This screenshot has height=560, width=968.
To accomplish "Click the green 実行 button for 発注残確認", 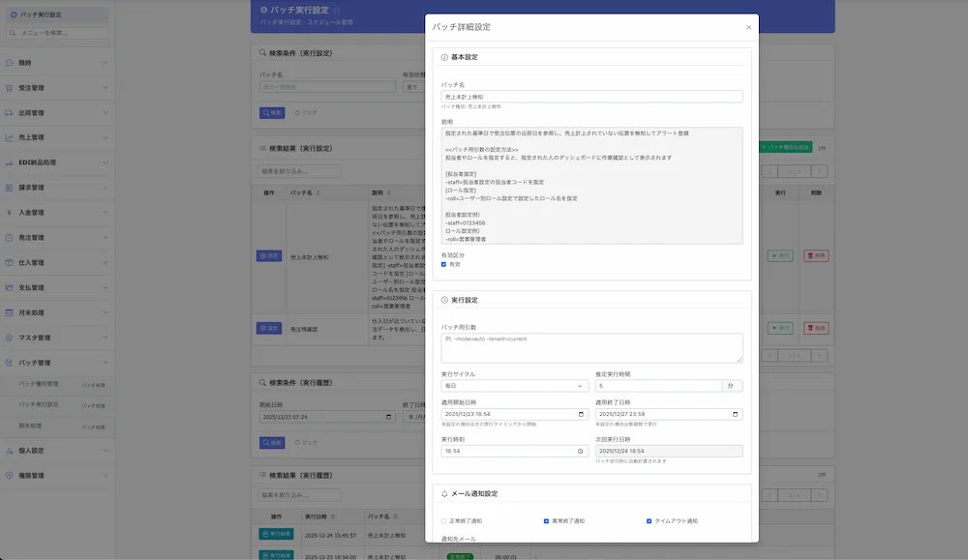I will [779, 329].
